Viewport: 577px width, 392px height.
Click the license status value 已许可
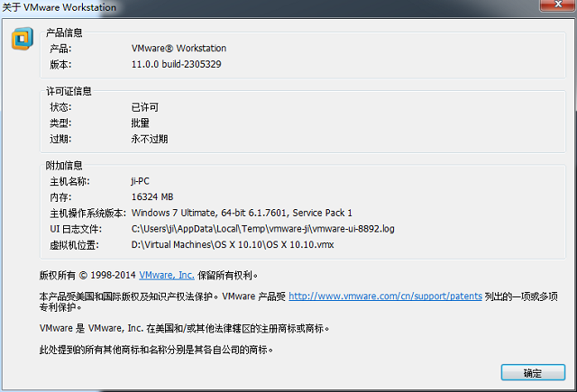(x=144, y=107)
